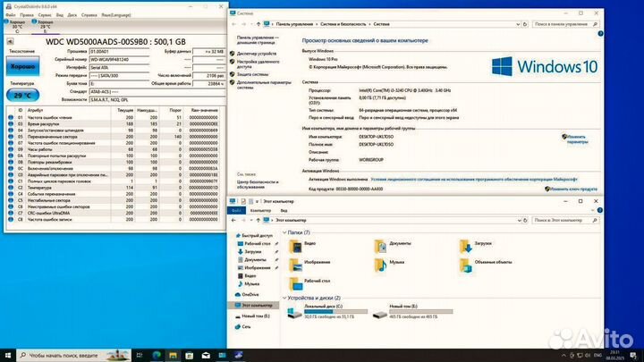Click Изменить параметры link in System window

[x=577, y=139]
